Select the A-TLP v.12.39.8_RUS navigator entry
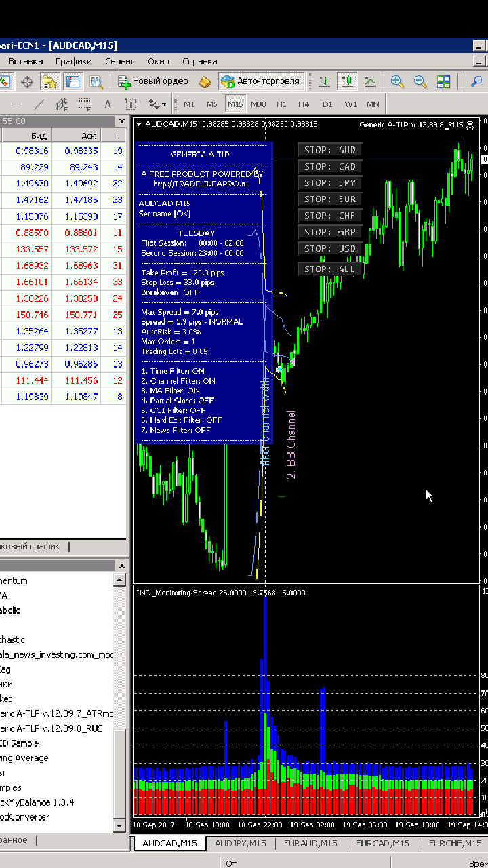Viewport: 488px width, 868px height. pyautogui.click(x=52, y=728)
